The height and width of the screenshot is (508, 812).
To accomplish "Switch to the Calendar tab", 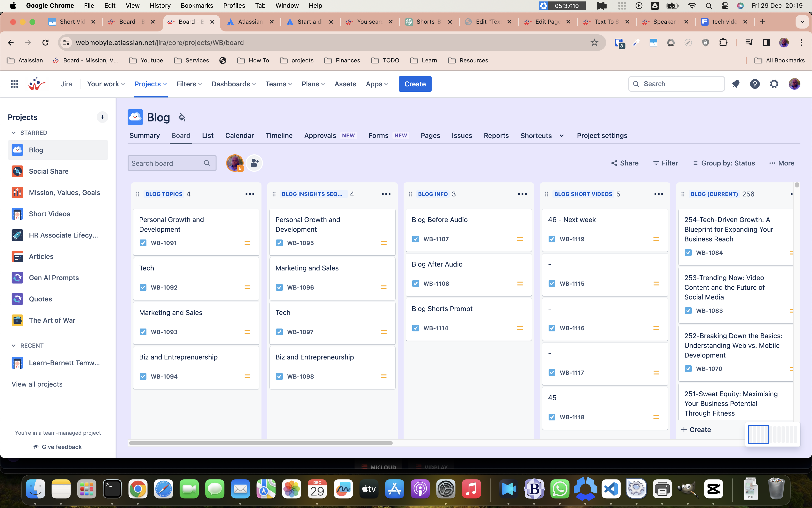I will (239, 136).
